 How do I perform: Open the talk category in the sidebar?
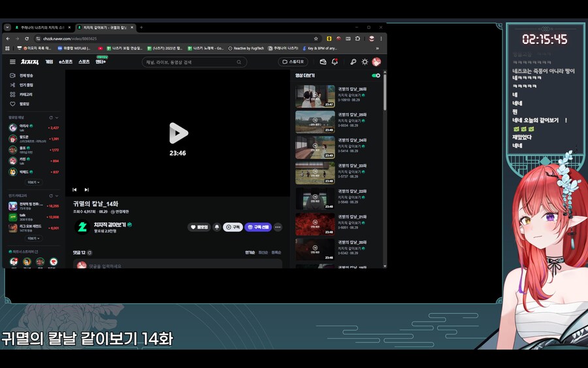click(x=33, y=217)
